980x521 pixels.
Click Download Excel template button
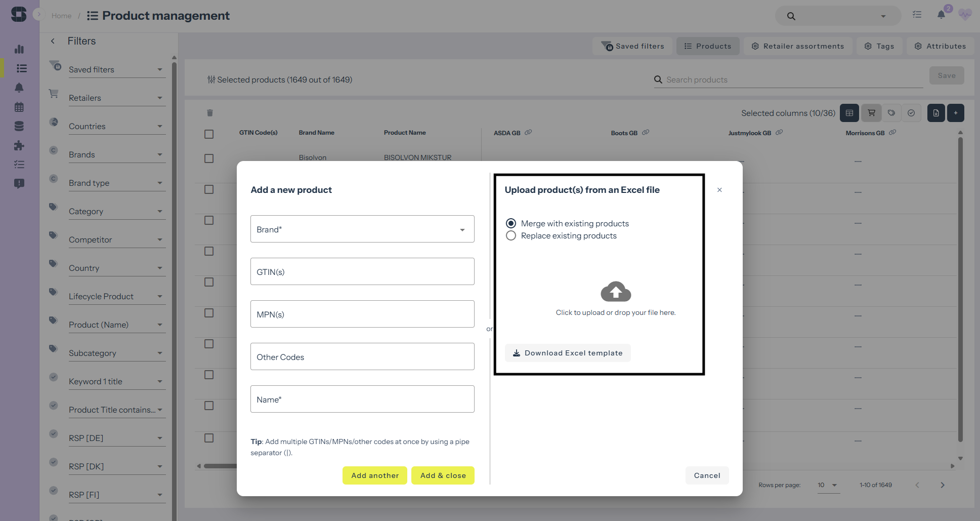567,353
